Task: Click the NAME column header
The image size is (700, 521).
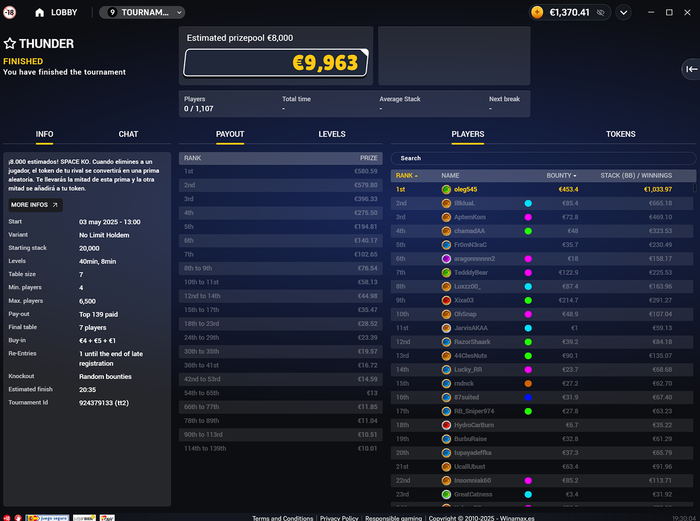Action: click(450, 175)
